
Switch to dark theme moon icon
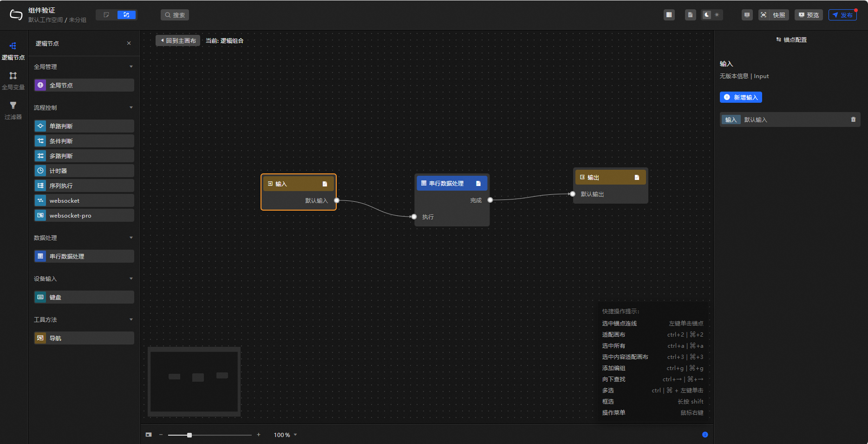point(706,15)
